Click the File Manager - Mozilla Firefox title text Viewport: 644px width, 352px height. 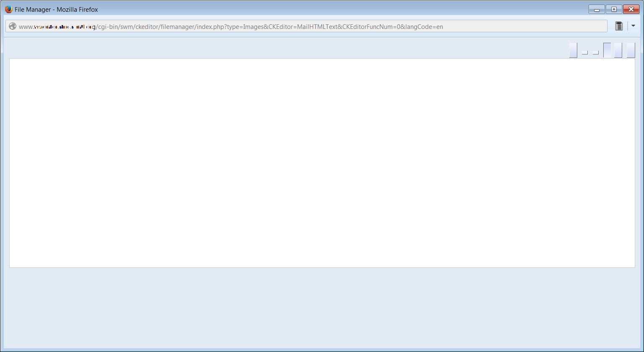[56, 9]
